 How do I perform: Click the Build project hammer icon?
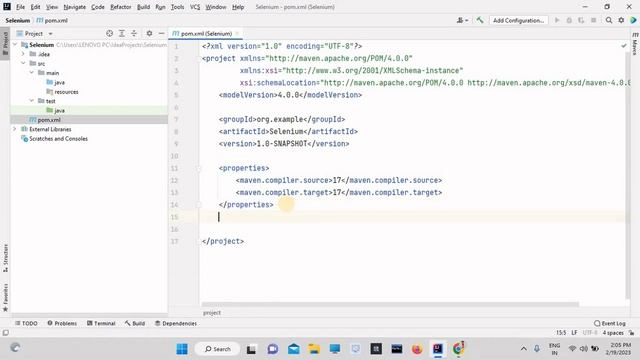(480, 20)
